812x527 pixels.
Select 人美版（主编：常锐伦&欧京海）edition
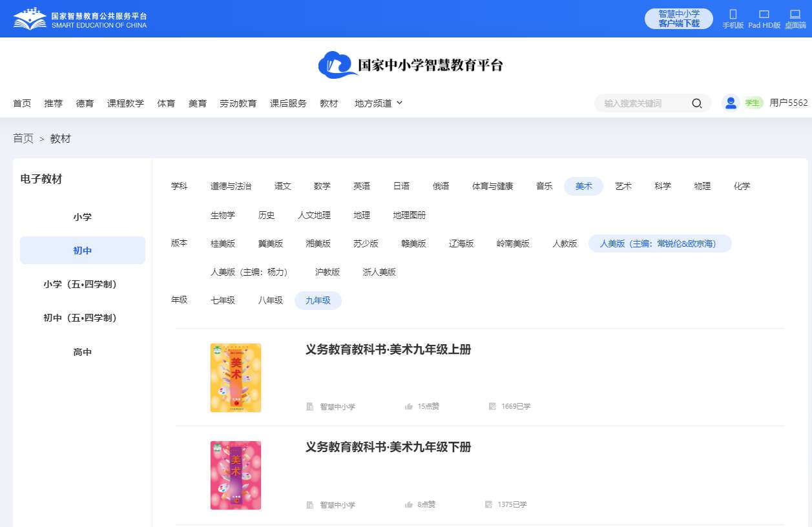[x=660, y=243]
